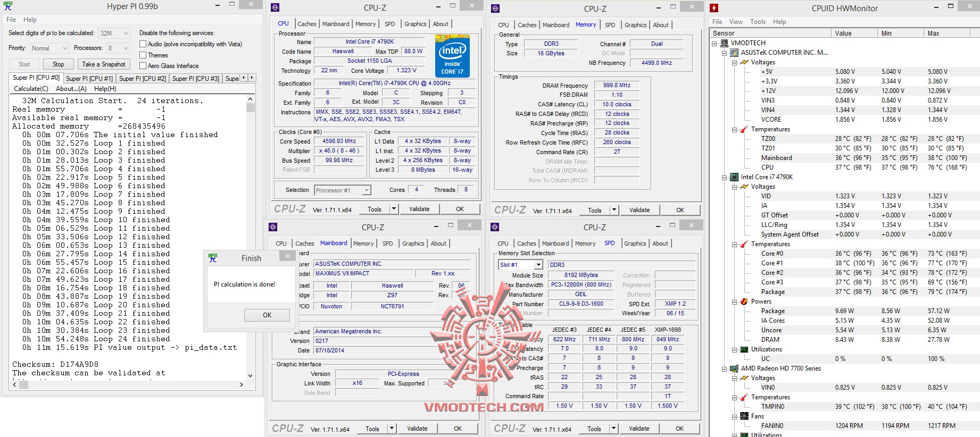
Task: Switch to Graphics tab in the Memory tab window
Action: tap(636, 25)
